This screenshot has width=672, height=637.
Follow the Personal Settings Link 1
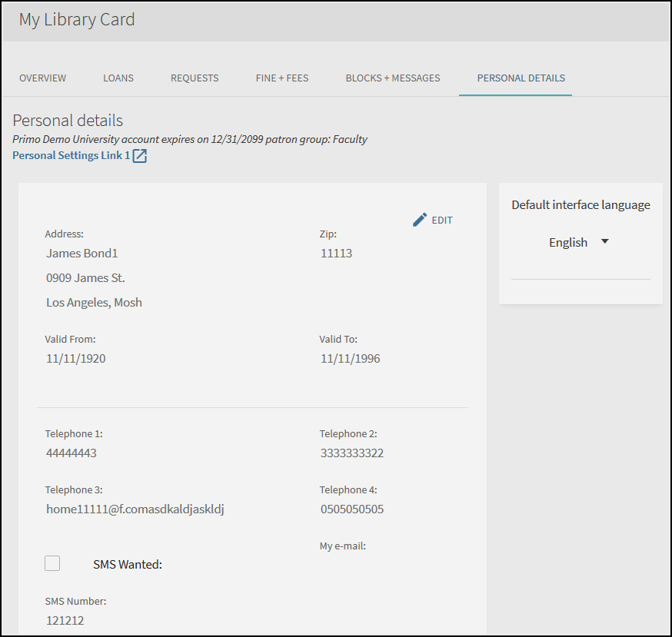coord(72,155)
